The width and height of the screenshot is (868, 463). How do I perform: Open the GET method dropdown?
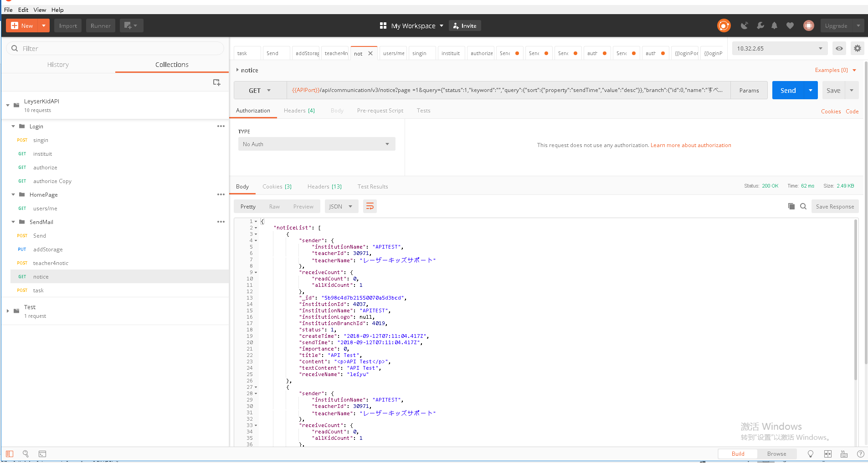click(x=260, y=90)
